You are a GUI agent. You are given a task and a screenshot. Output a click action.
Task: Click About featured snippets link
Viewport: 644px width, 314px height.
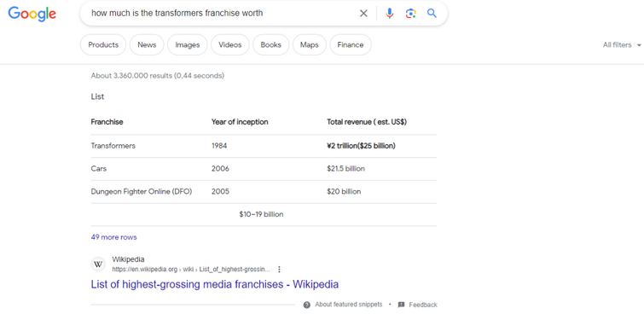click(348, 305)
